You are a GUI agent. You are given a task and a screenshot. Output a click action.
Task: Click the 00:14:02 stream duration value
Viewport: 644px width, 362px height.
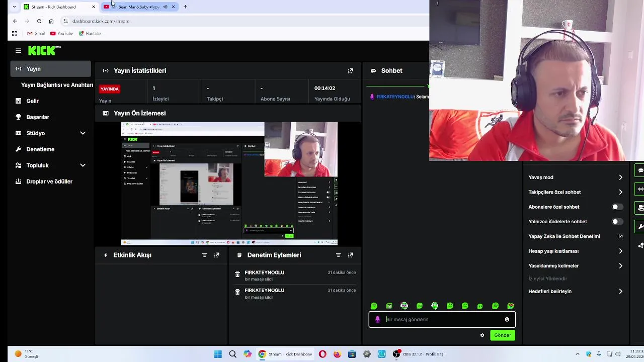pos(325,88)
